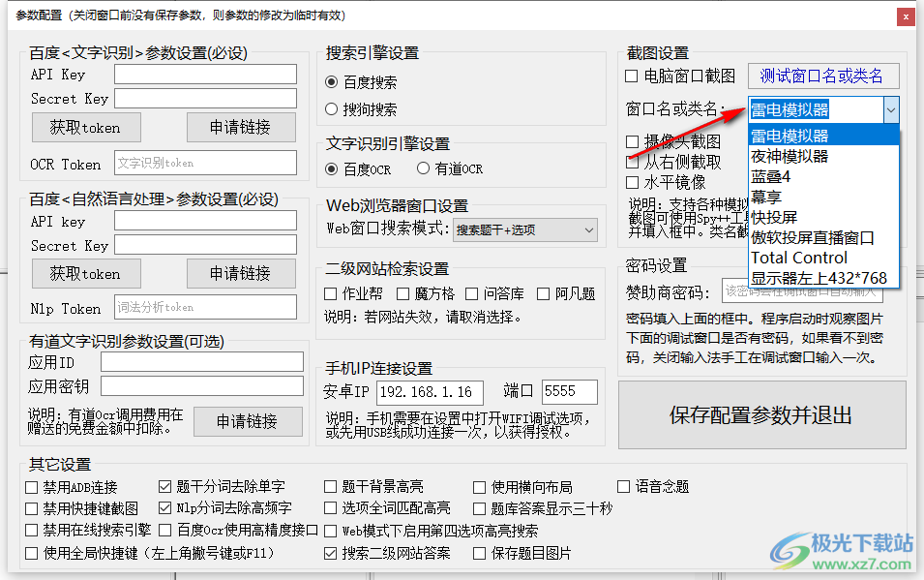Select 蓝叠4 from the list

[x=823, y=176]
